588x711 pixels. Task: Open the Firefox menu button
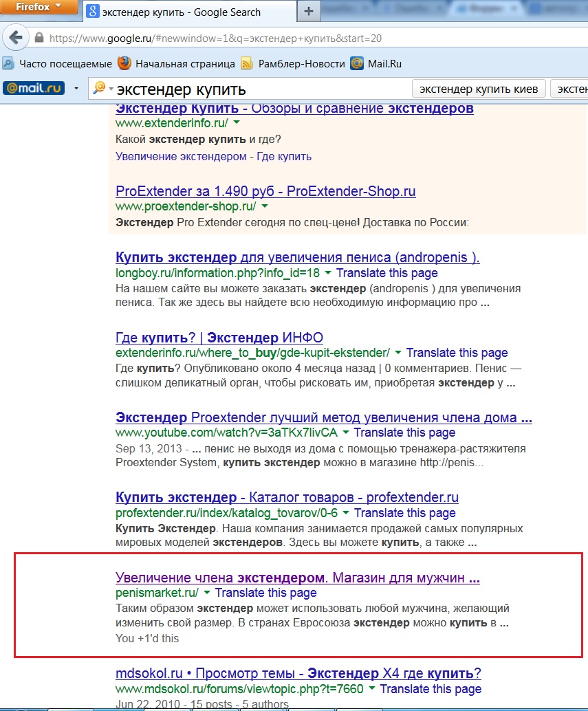point(39,7)
